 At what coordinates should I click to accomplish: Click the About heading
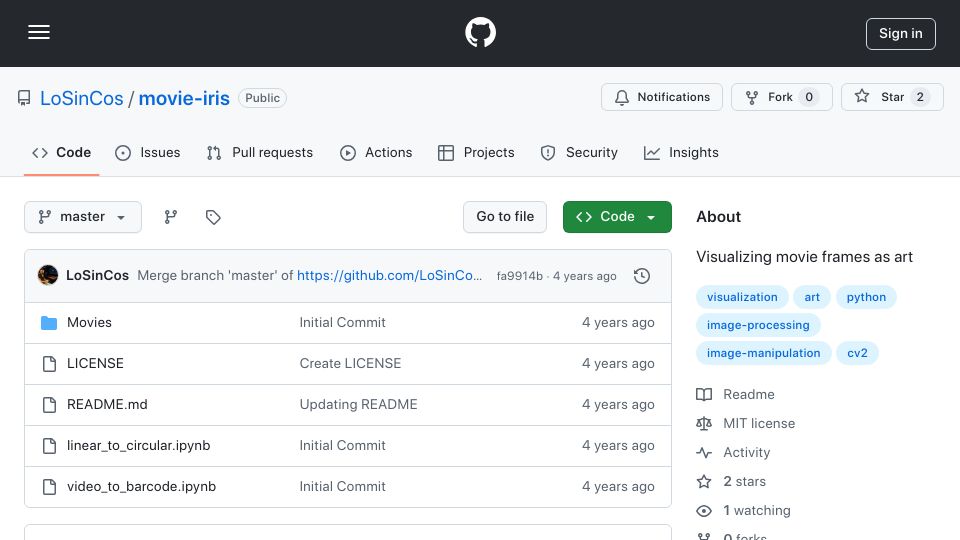[x=718, y=217]
